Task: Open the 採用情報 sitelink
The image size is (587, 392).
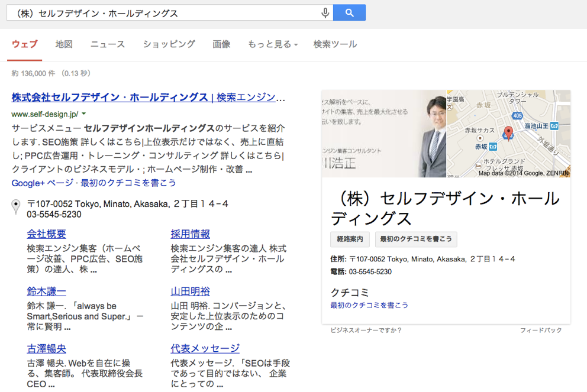Action: tap(190, 234)
